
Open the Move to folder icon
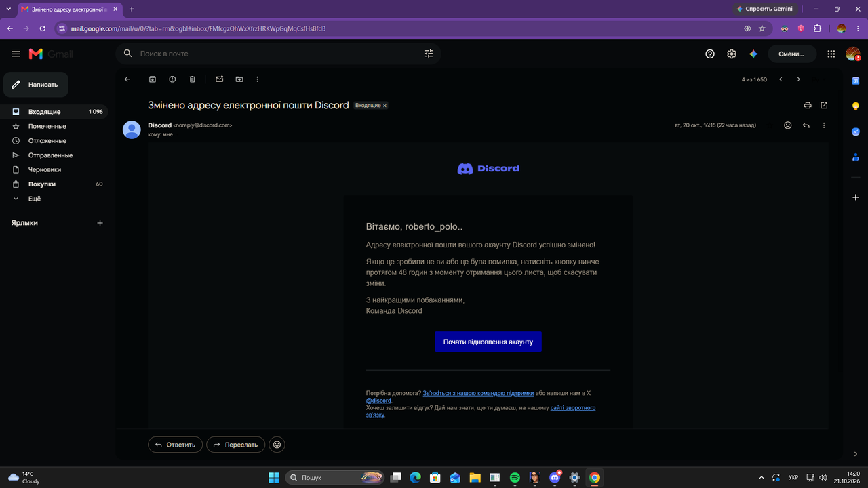point(239,79)
